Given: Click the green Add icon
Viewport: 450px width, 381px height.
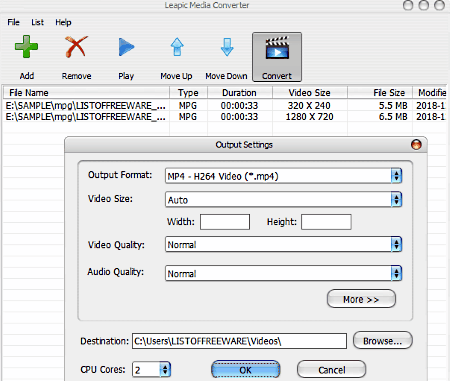Looking at the screenshot, I should pyautogui.click(x=26, y=47).
